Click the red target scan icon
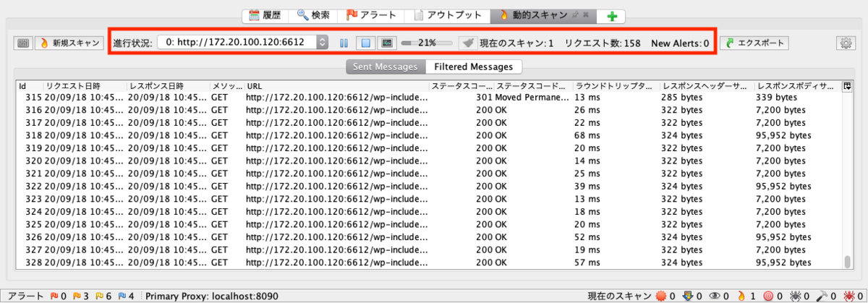The width and height of the screenshot is (868, 303). 770,296
